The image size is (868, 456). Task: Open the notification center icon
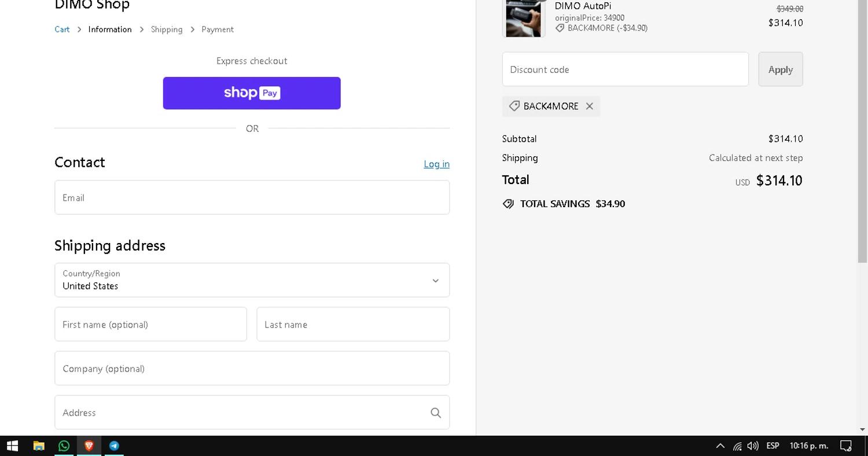tap(846, 446)
